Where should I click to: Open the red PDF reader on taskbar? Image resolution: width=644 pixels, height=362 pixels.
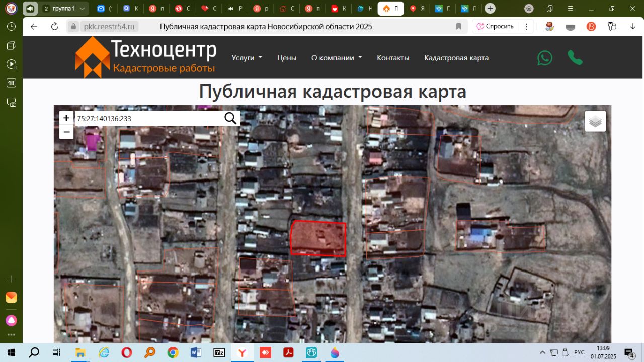point(289,352)
